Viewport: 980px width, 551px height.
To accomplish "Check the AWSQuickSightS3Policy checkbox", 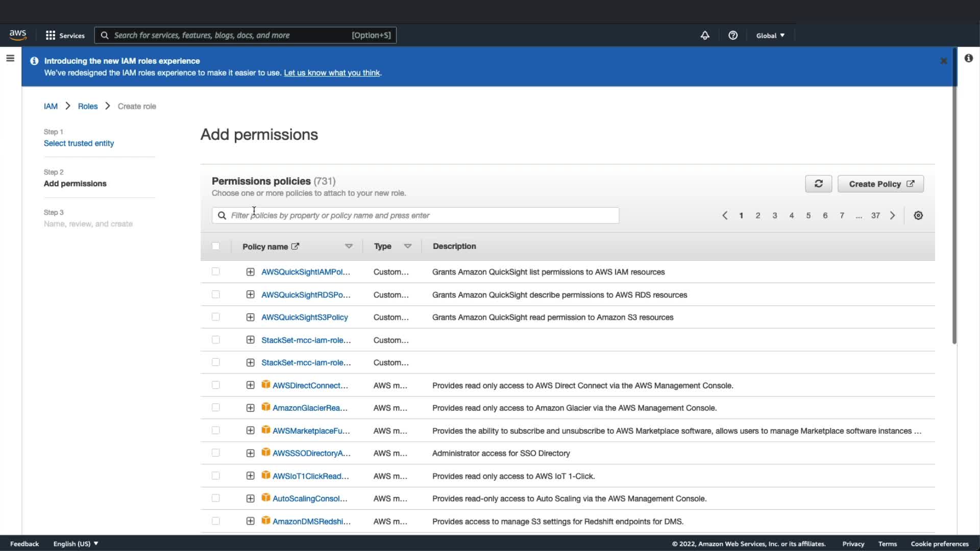I will tap(215, 317).
